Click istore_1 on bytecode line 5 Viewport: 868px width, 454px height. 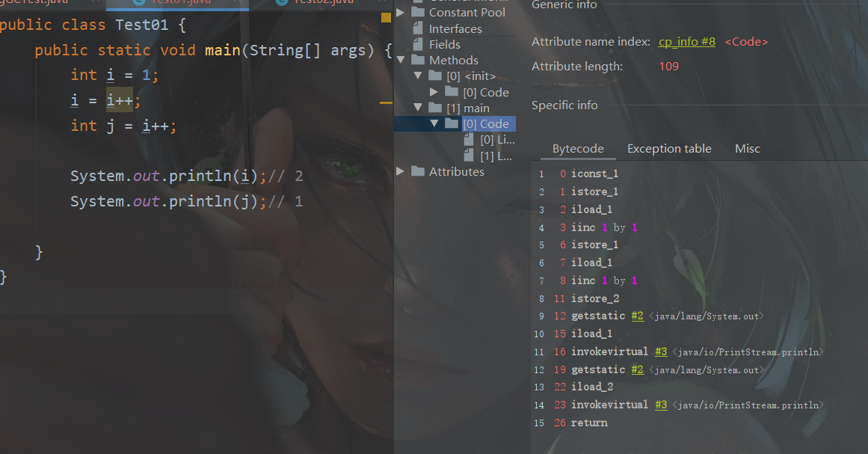(594, 245)
